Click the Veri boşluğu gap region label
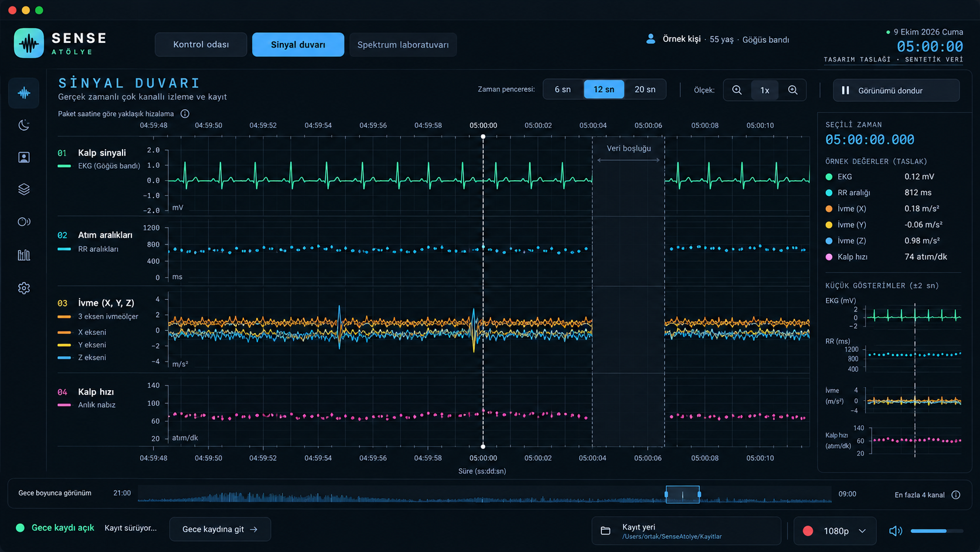This screenshot has height=552, width=980. tap(628, 148)
